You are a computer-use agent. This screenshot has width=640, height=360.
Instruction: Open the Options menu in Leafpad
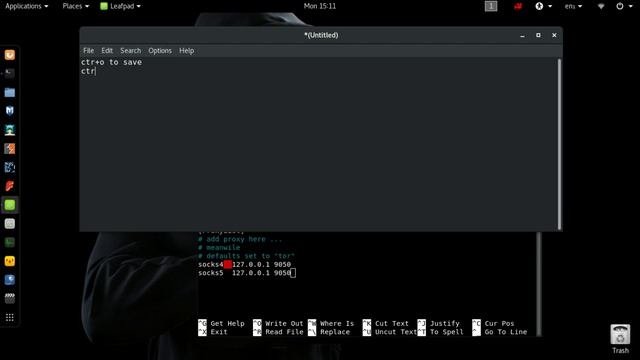[x=160, y=51]
